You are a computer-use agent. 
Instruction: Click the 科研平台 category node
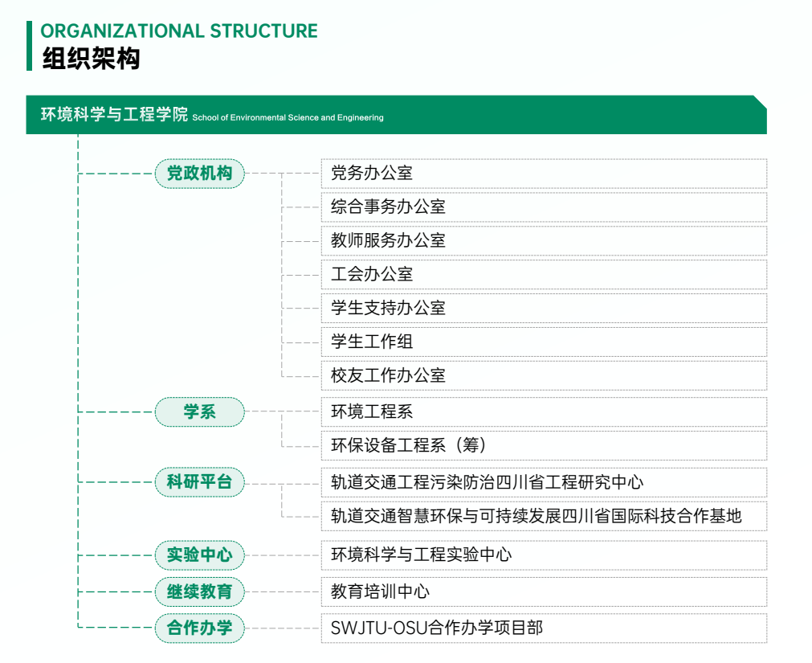199,482
